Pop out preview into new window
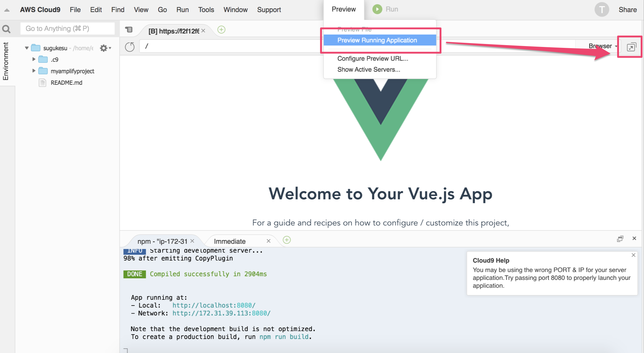Image resolution: width=644 pixels, height=353 pixels. pos(631,47)
